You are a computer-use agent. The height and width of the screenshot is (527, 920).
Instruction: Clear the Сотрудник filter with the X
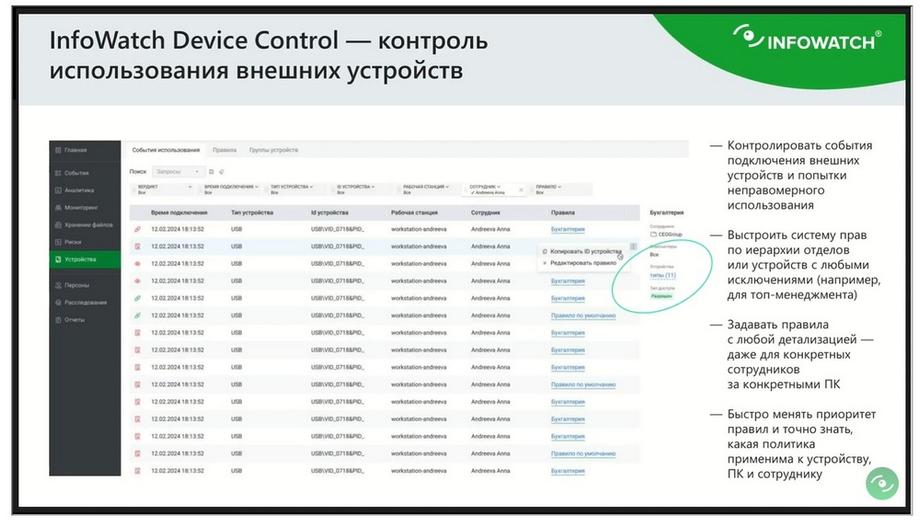tap(521, 190)
